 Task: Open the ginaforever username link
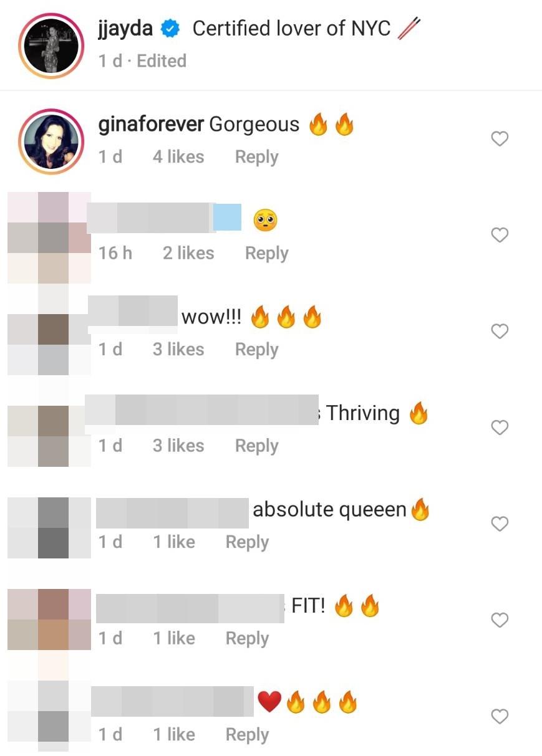tap(151, 125)
